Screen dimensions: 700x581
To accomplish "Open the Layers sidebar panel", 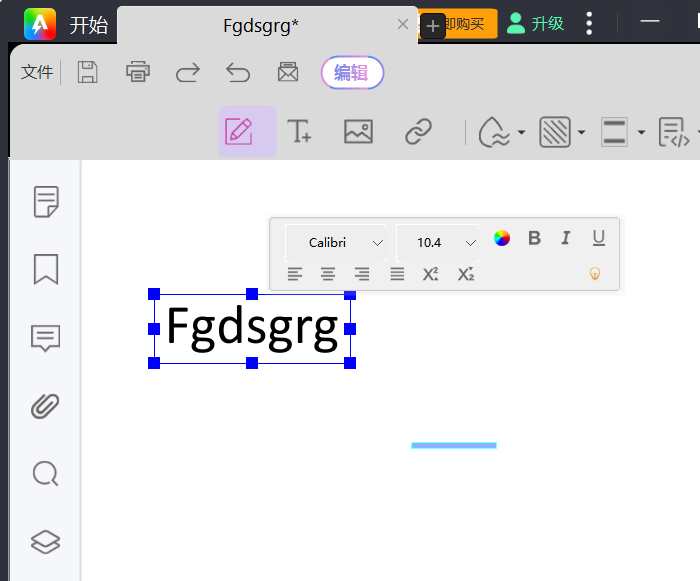I will pyautogui.click(x=46, y=541).
